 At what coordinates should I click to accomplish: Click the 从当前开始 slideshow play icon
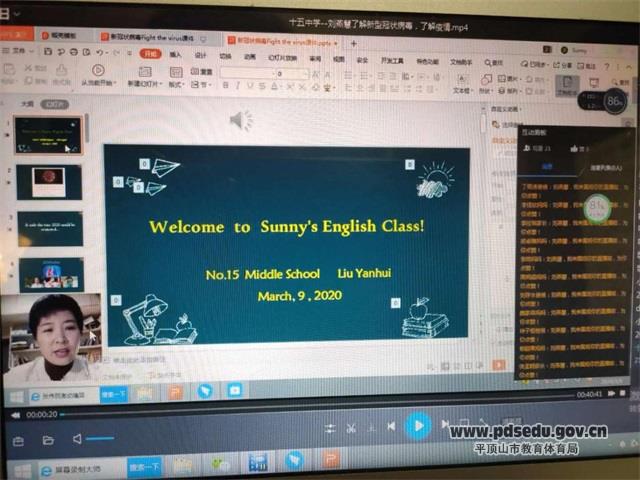[x=96, y=70]
